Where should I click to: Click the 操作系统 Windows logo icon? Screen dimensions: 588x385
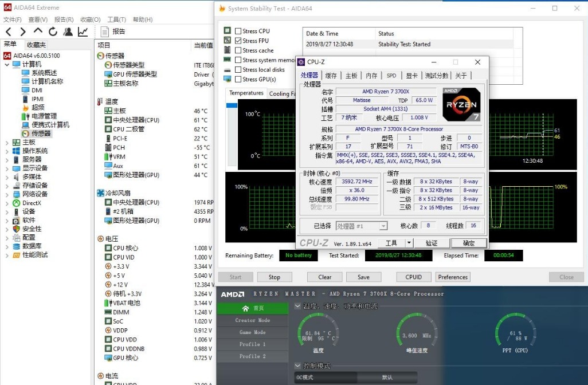pyautogui.click(x=16, y=151)
